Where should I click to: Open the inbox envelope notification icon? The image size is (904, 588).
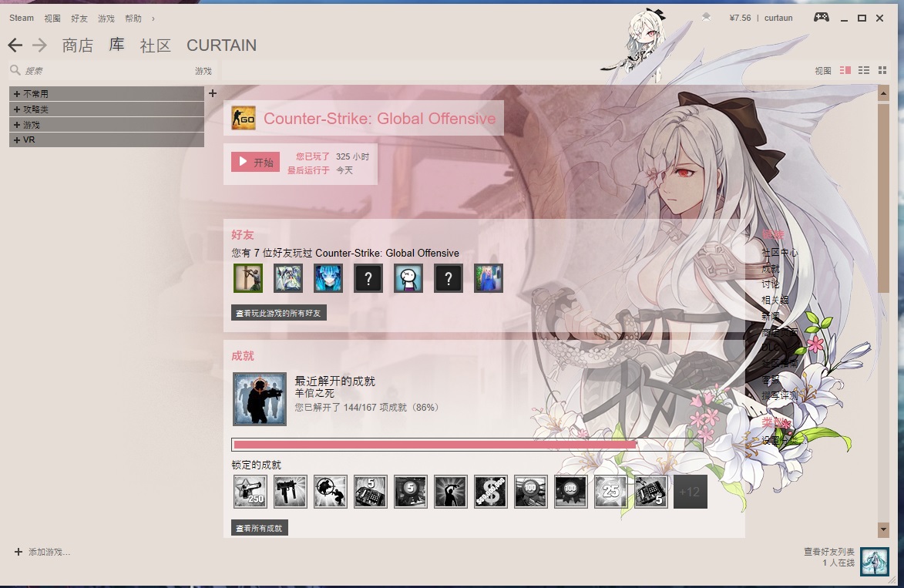tap(706, 17)
